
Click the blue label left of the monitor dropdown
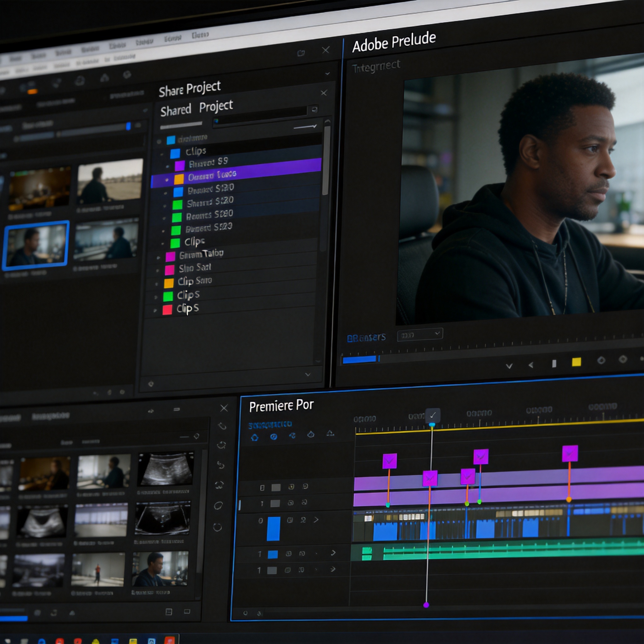(x=366, y=338)
